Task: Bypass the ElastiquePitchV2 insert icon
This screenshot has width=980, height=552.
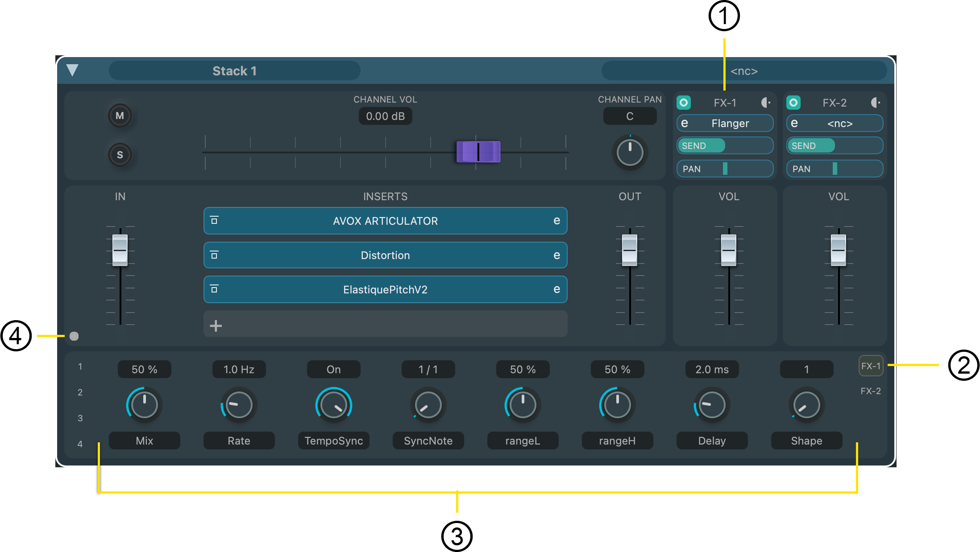Action: coord(214,289)
